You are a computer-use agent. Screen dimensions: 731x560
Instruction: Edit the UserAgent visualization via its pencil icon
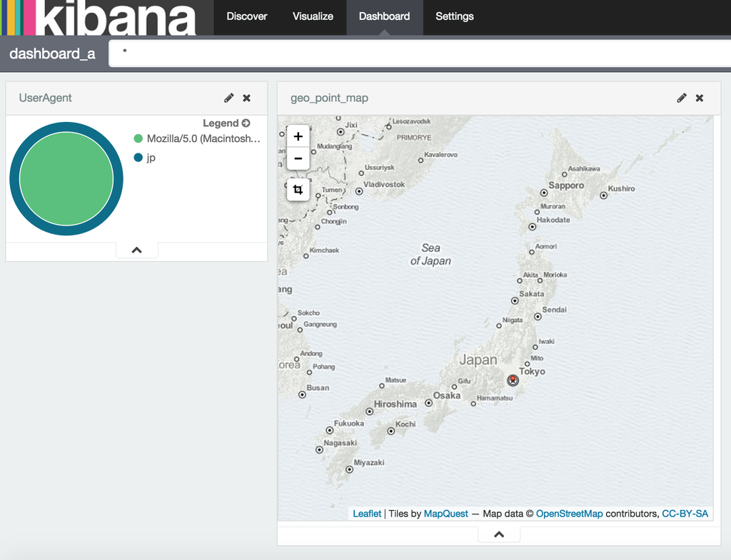(x=228, y=98)
